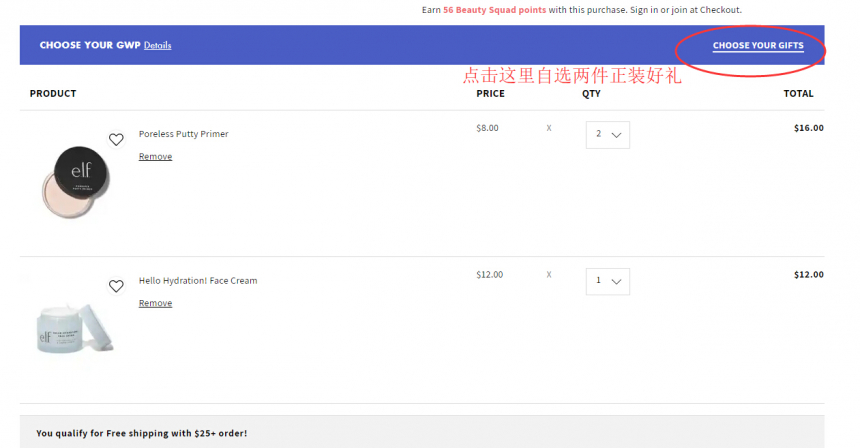Open Hello Hydration Face Cream quantity dropdown
The image size is (860, 448).
[608, 281]
